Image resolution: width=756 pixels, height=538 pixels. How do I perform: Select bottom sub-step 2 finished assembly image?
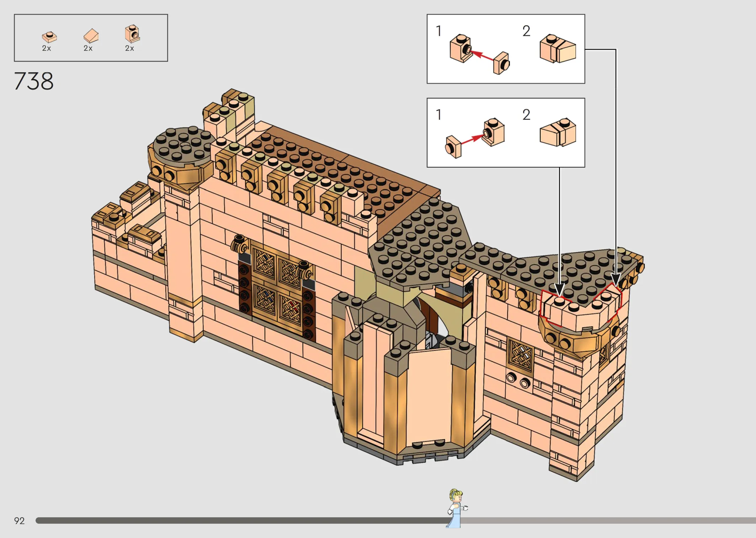[558, 132]
